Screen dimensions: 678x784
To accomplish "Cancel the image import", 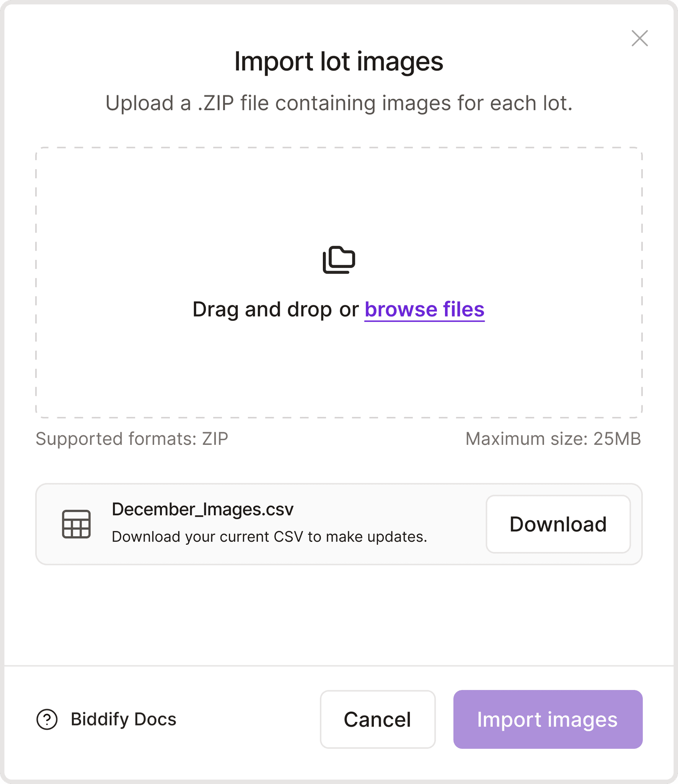I will (378, 719).
